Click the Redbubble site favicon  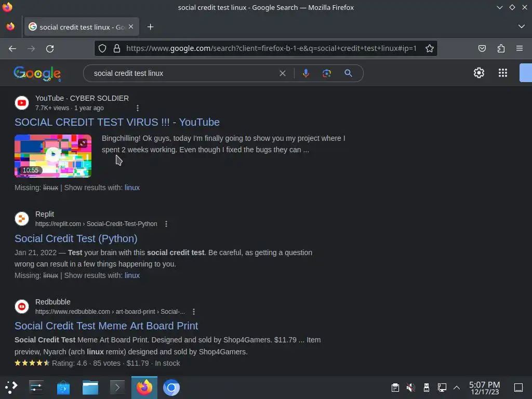22,307
